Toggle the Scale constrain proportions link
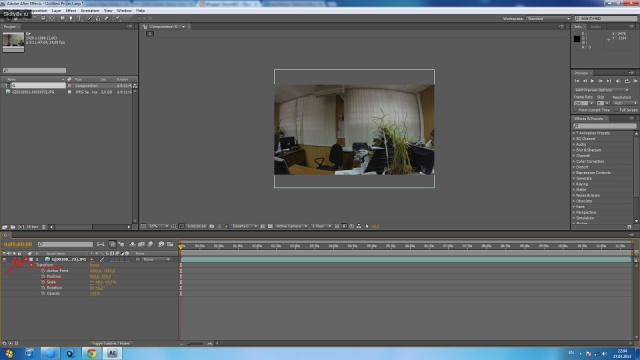640x360 pixels. coord(92,282)
